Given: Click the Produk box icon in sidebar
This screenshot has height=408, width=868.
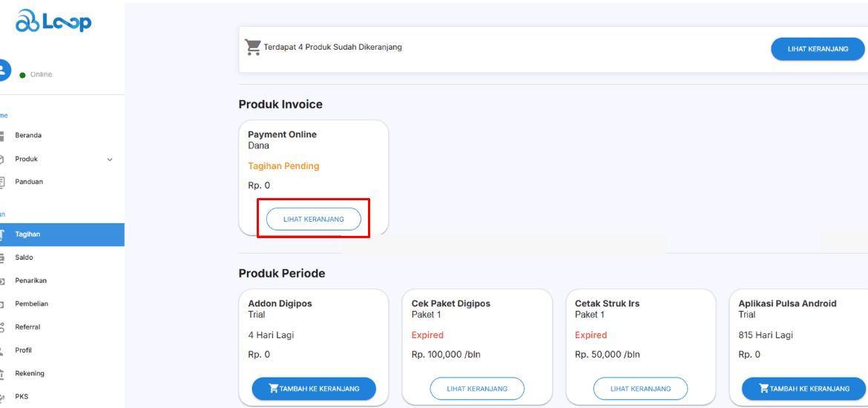Looking at the screenshot, I should [x=2, y=159].
